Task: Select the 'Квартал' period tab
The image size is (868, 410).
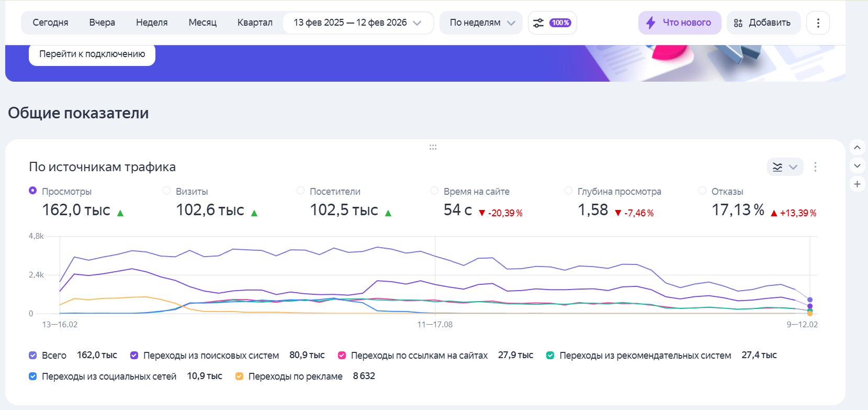Action: (255, 23)
